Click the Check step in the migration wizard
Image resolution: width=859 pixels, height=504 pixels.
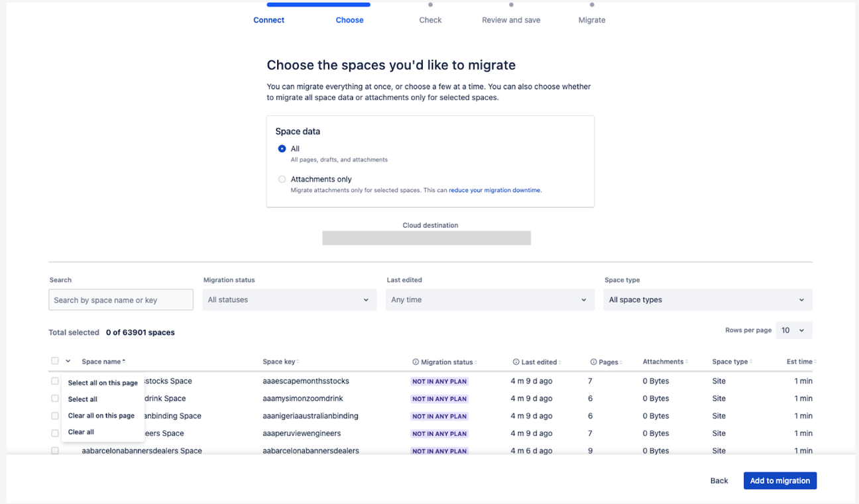point(430,20)
